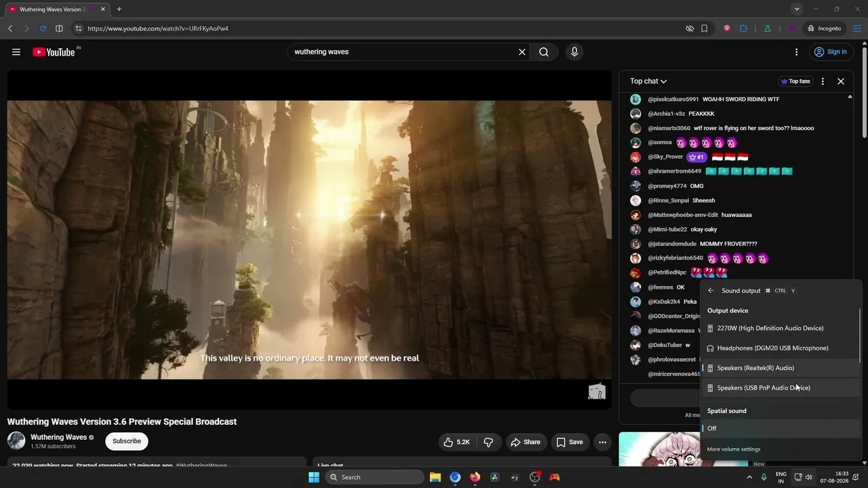Click the video title text
Viewport: 868px width, 488px height.
click(122, 422)
